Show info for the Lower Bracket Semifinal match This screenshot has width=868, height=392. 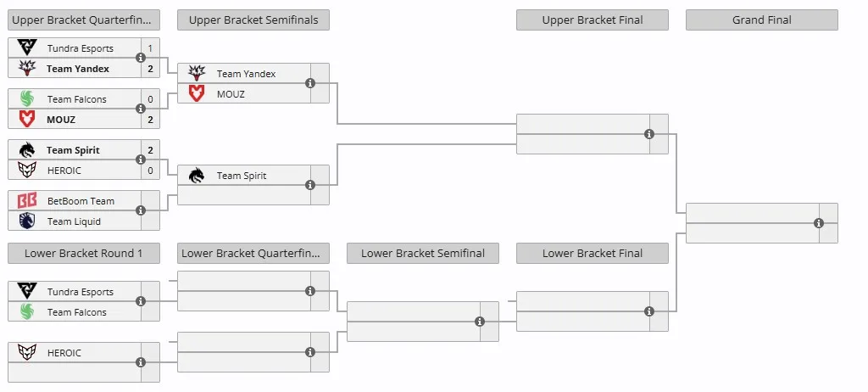click(480, 322)
